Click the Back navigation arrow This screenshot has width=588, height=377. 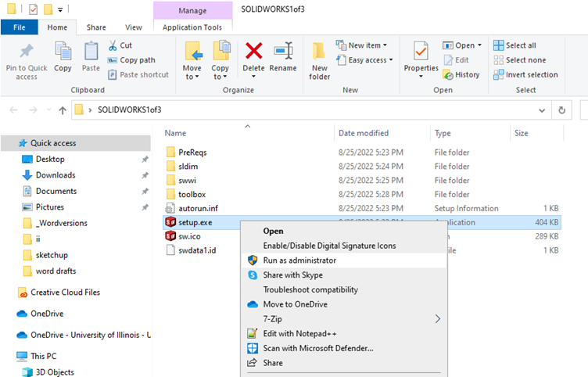click(x=13, y=110)
